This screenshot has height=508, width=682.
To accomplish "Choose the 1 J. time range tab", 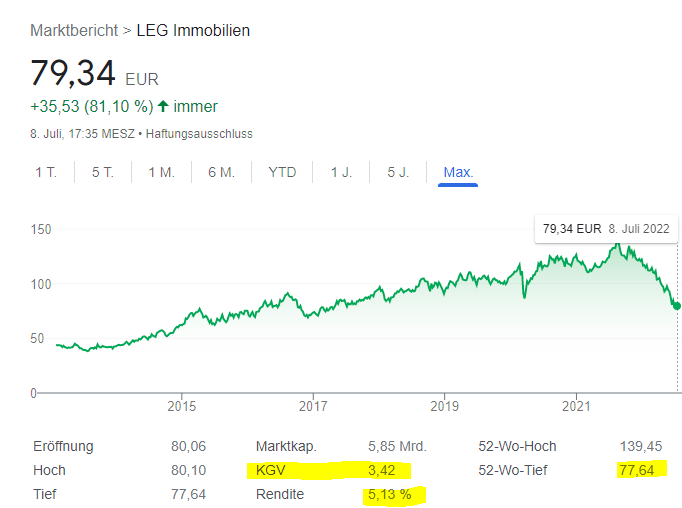I will (x=342, y=172).
